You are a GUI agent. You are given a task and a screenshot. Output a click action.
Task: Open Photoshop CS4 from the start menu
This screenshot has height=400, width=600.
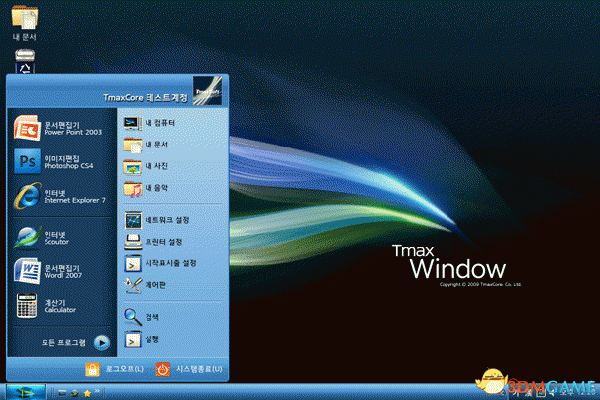click(x=54, y=162)
